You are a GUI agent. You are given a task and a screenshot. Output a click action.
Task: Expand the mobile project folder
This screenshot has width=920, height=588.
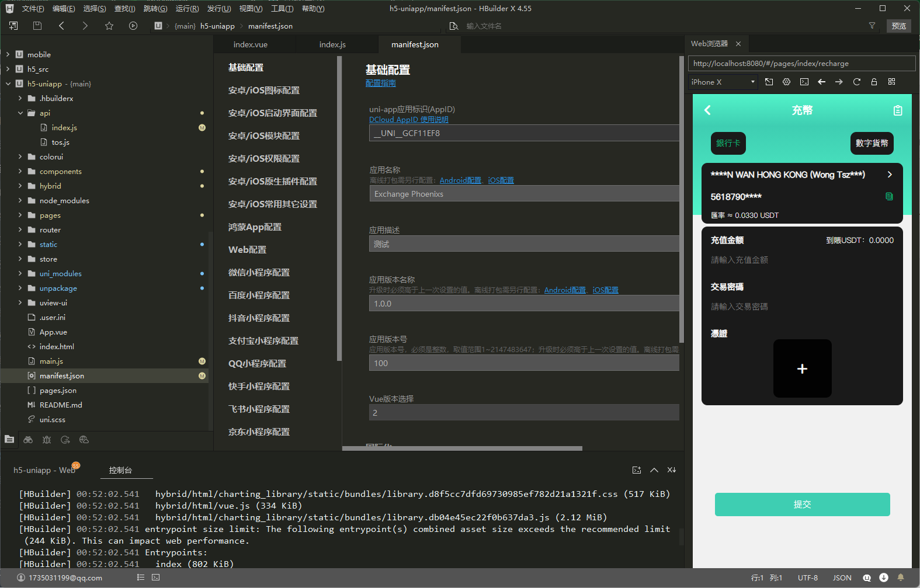pyautogui.click(x=8, y=54)
